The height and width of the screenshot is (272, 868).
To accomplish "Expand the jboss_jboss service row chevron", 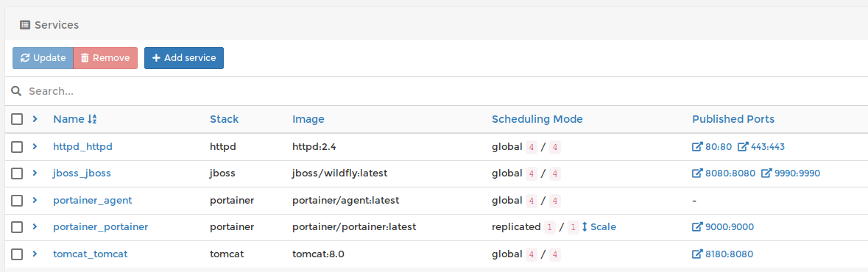I will click(35, 173).
